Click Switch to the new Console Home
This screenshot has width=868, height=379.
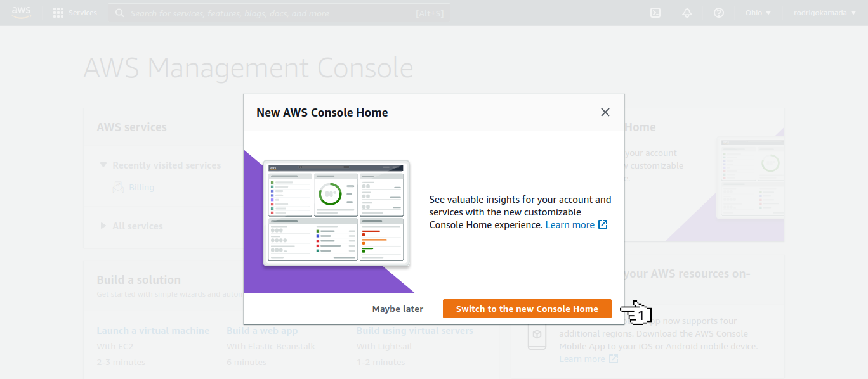(527, 309)
